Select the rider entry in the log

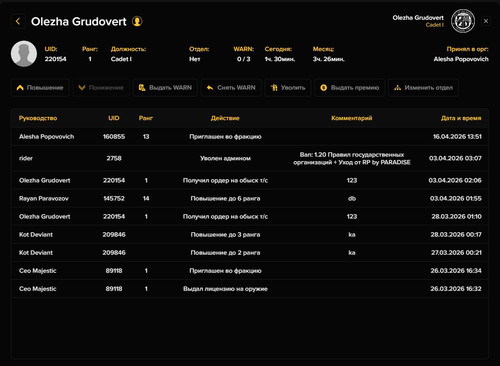click(x=26, y=158)
